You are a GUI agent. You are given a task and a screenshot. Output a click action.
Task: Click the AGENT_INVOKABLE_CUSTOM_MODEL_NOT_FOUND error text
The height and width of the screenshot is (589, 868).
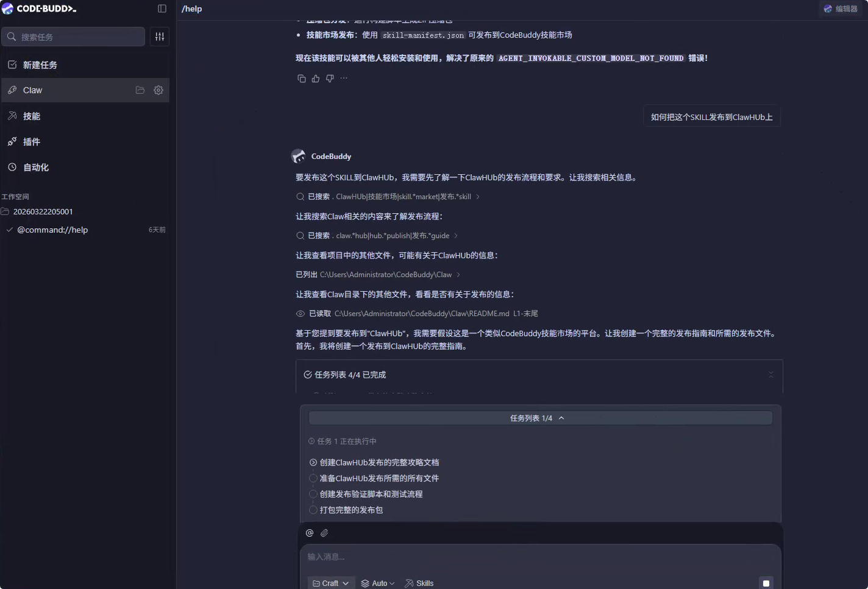tap(591, 58)
